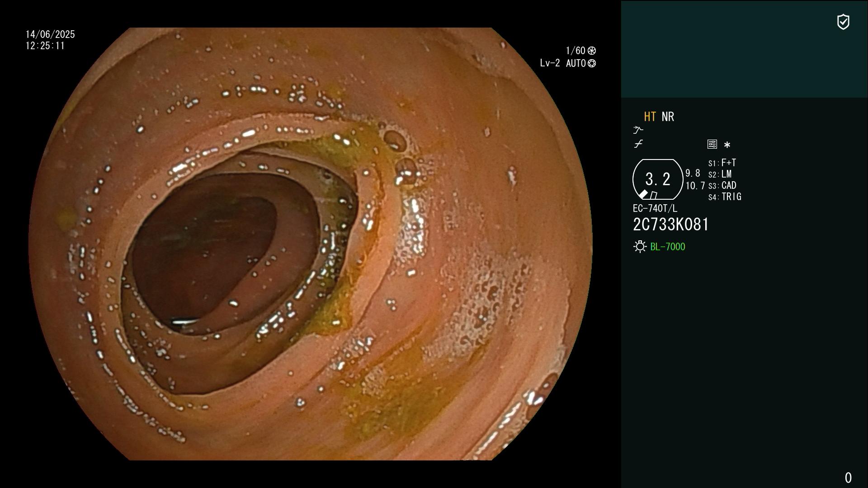The width and height of the screenshot is (868, 488).
Task: Click the hollow channel marker in scope diagram
Action: click(x=654, y=195)
